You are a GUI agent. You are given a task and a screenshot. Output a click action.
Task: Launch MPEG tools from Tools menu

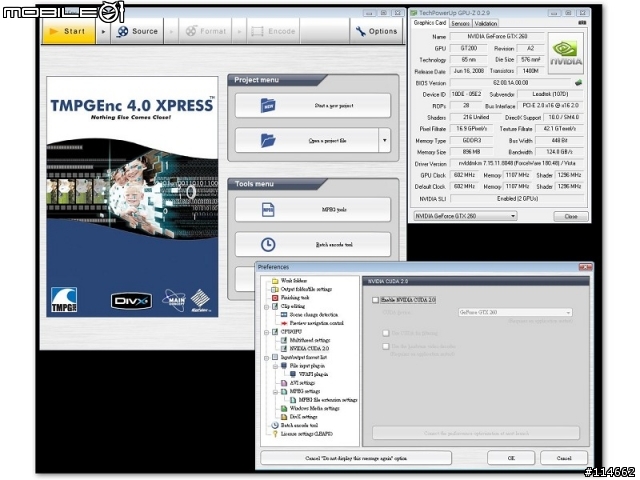pos(313,210)
